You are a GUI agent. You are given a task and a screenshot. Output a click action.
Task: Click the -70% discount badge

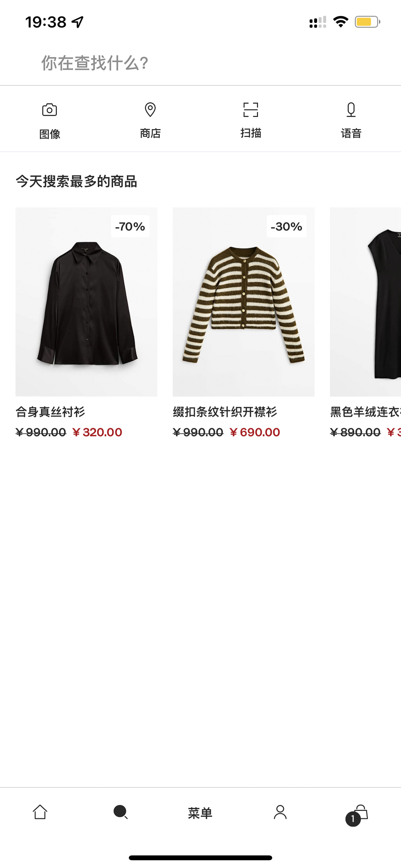coord(130,226)
